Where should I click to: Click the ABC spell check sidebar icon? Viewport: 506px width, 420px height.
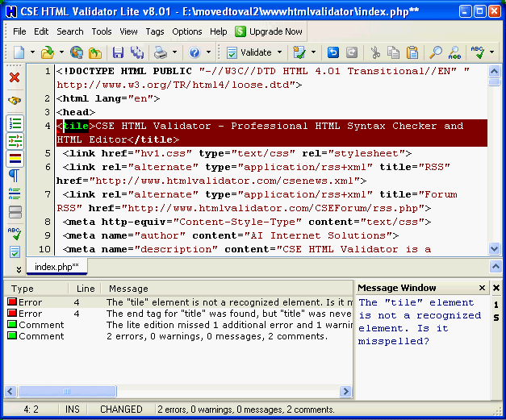15,234
